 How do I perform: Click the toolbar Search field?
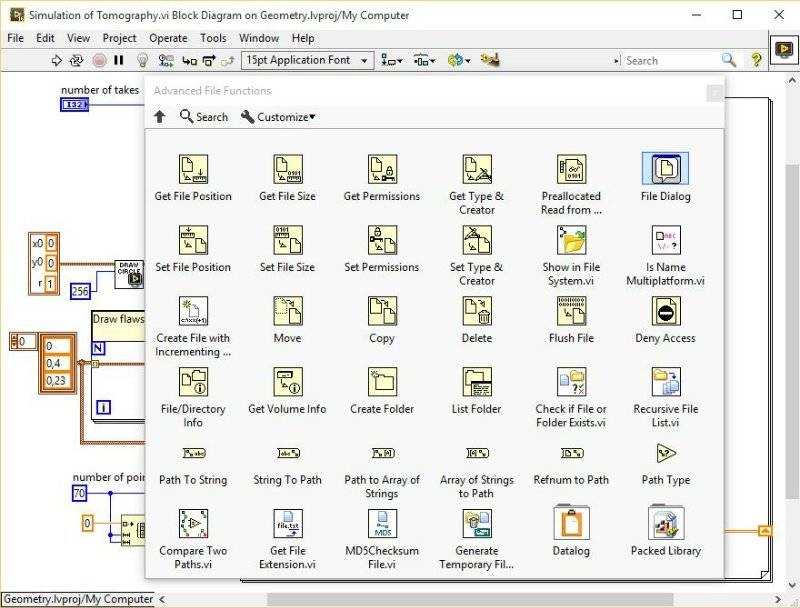[x=670, y=61]
